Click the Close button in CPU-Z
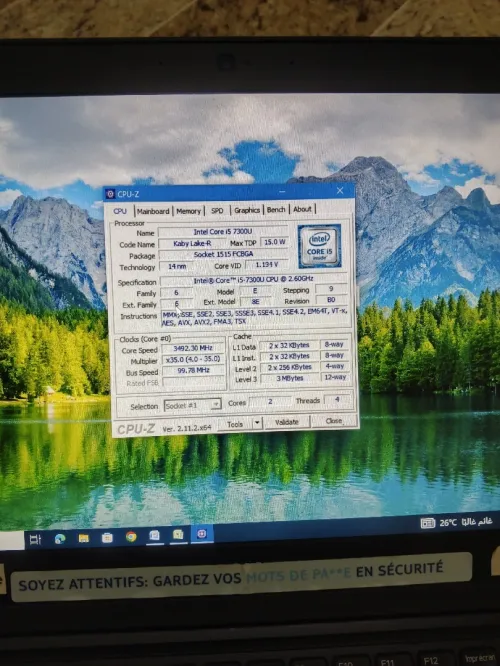The width and height of the screenshot is (500, 666). (333, 420)
